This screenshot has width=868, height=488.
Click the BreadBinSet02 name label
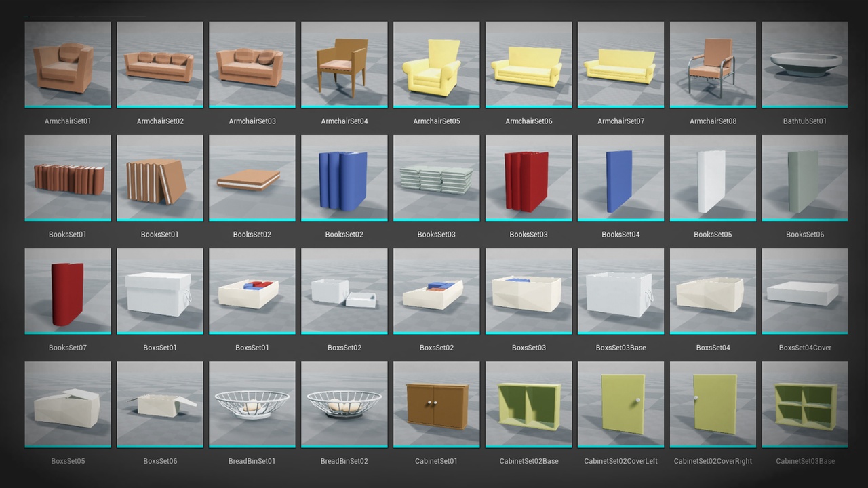[344, 461]
